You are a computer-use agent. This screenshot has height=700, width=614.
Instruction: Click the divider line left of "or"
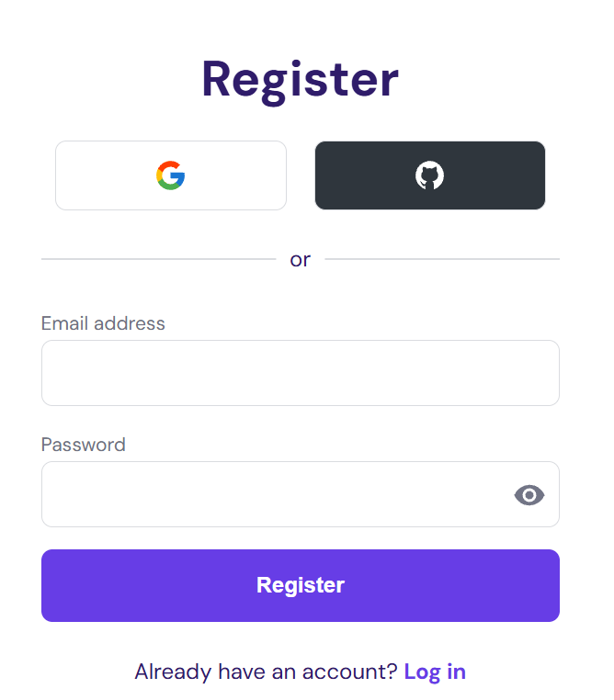[158, 259]
